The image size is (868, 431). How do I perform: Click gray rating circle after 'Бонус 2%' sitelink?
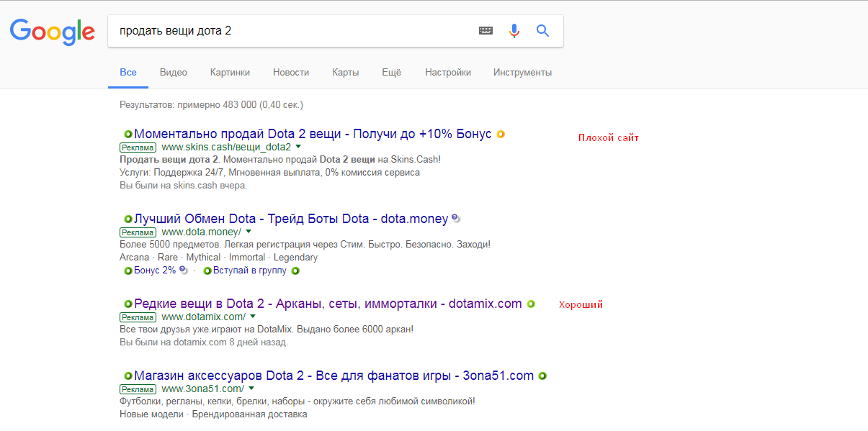coord(183,271)
